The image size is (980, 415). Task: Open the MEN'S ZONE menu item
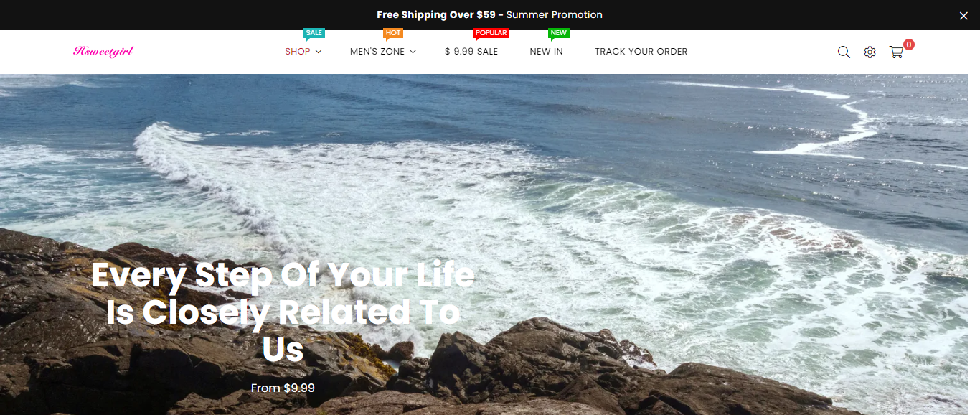coord(377,52)
